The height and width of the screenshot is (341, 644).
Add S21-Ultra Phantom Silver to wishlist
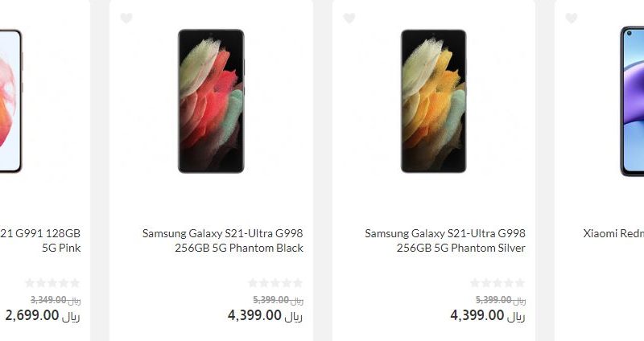click(349, 18)
